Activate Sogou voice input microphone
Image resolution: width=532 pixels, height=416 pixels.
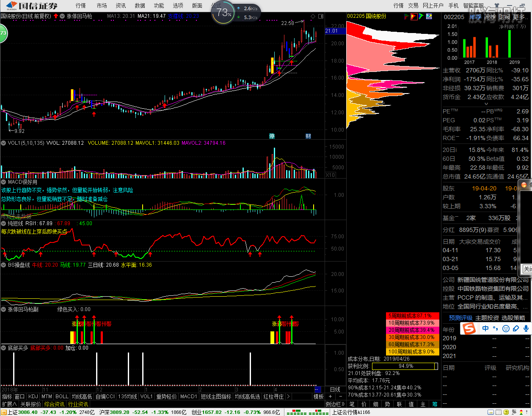tap(526, 328)
